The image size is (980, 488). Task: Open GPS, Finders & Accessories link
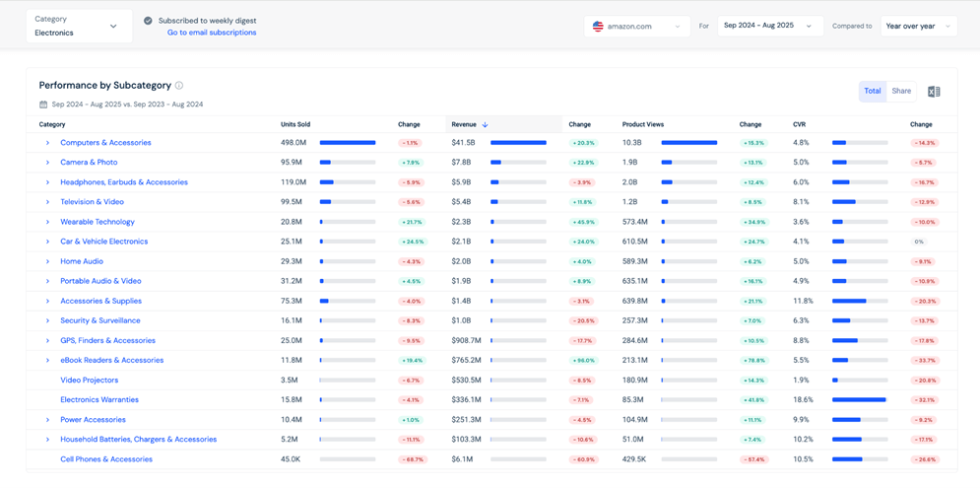107,341
